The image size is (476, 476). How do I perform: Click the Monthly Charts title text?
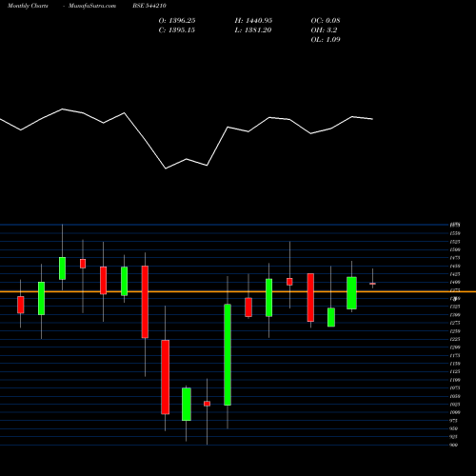[x=28, y=6]
